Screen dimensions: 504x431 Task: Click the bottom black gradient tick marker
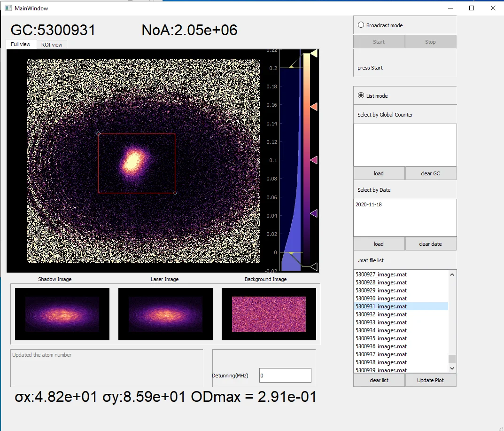[x=314, y=267]
